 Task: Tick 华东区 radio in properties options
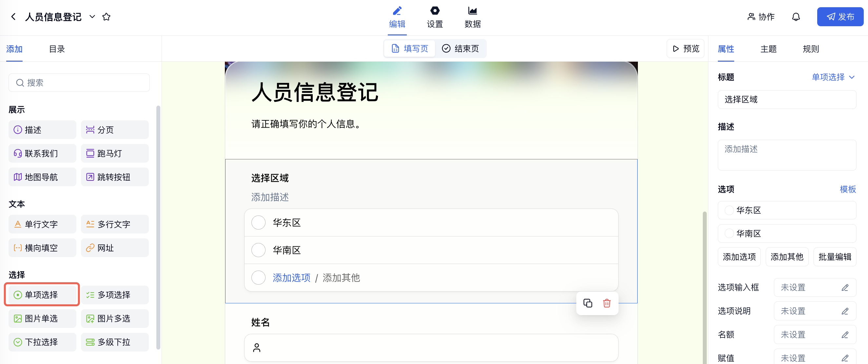point(729,210)
